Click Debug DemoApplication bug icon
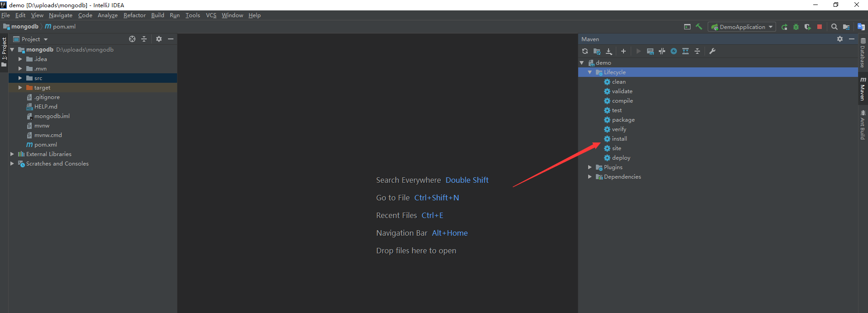Screen dimensions: 868x313 point(796,27)
